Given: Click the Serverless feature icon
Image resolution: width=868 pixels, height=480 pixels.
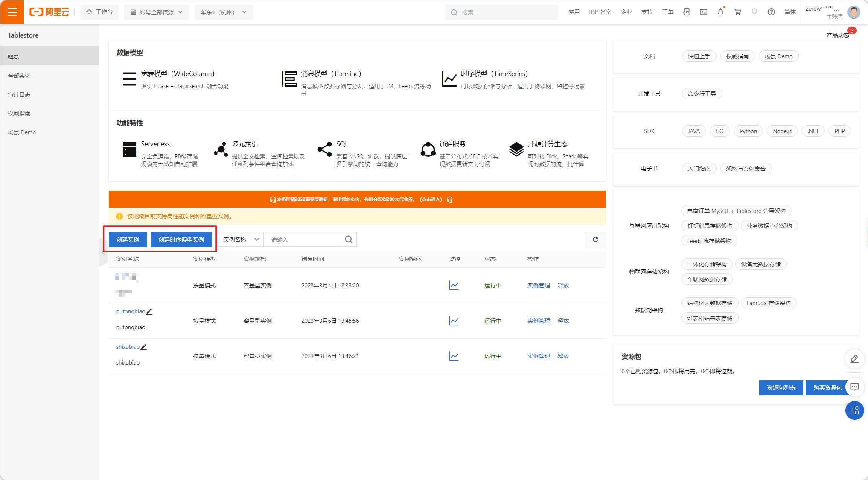Looking at the screenshot, I should coord(129,149).
